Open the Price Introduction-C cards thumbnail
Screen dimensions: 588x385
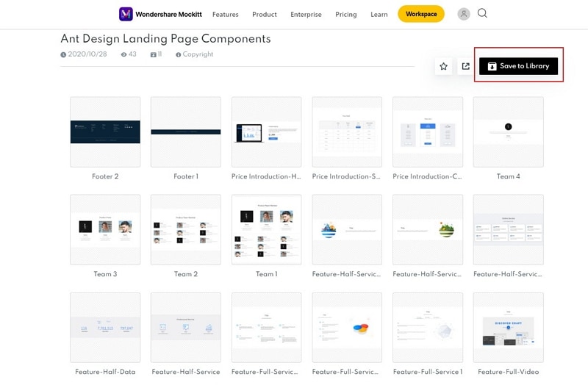pos(428,132)
